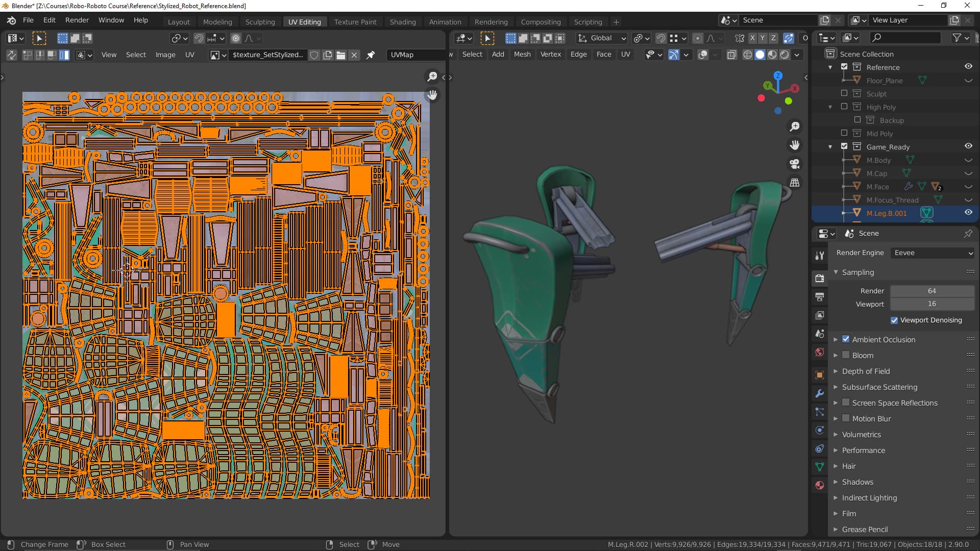Click the $texture_SetStylized name field
Image resolution: width=980 pixels, height=551 pixels.
click(268, 55)
